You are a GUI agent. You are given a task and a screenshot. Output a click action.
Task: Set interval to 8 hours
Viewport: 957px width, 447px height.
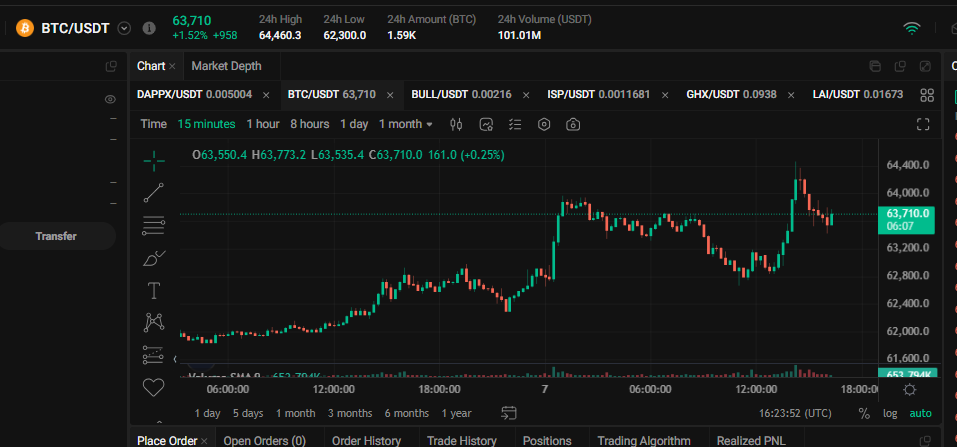pyautogui.click(x=309, y=125)
